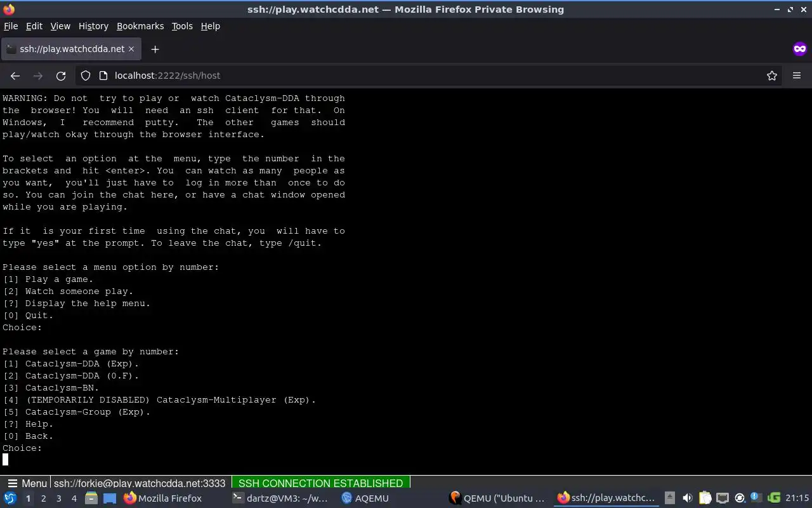812x508 pixels.
Task: Open the Bookmarks menu
Action: [x=140, y=26]
